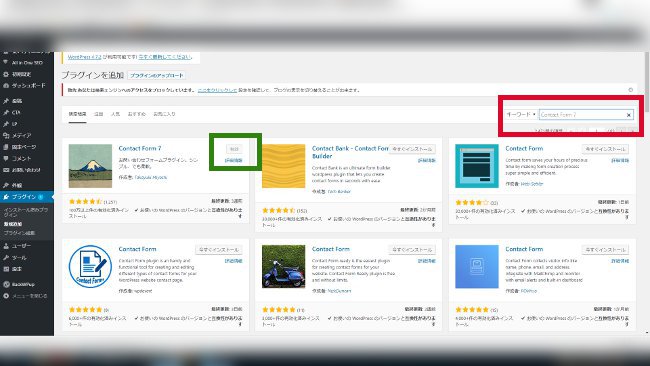The height and width of the screenshot is (366, 650).
Task: Click the プラグインのアップロード button
Action: click(156, 75)
